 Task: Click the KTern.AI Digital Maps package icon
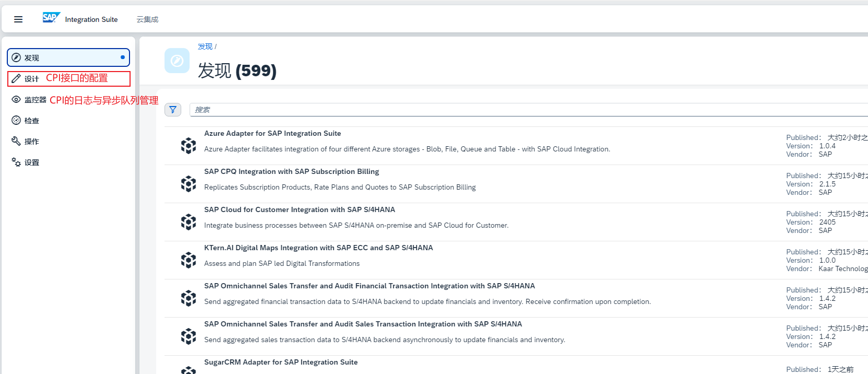pos(189,260)
